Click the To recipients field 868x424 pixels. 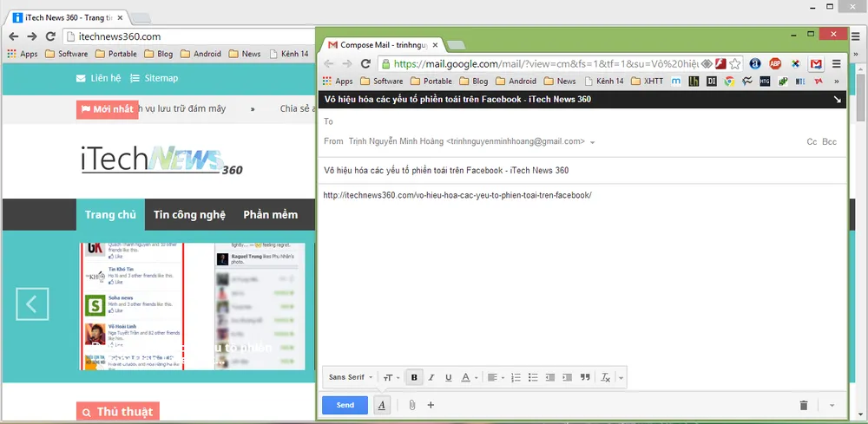coord(582,121)
